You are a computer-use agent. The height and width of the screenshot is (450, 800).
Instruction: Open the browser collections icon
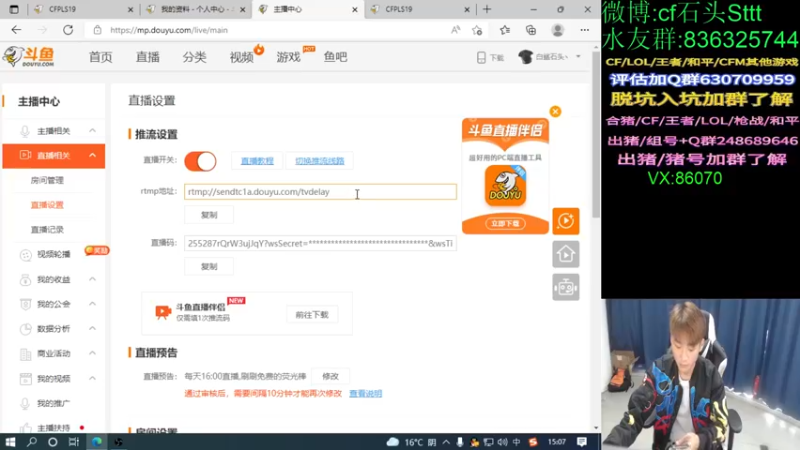point(531,30)
